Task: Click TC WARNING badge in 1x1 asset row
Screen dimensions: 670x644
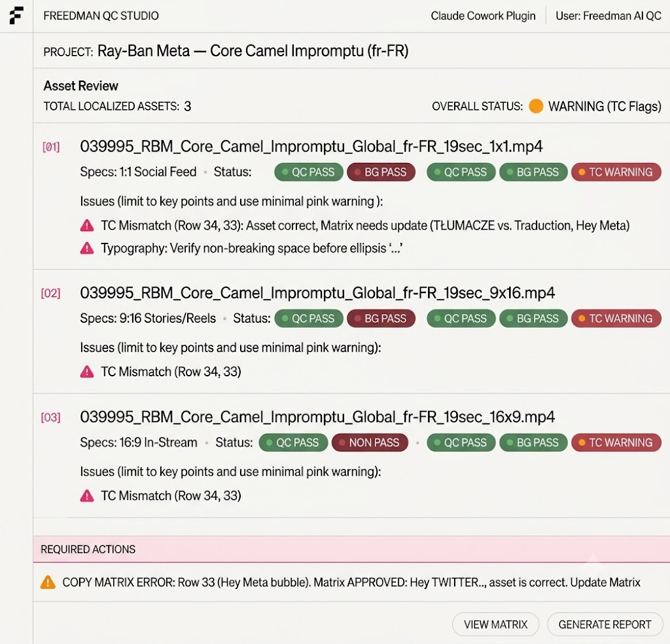Action: pos(616,172)
